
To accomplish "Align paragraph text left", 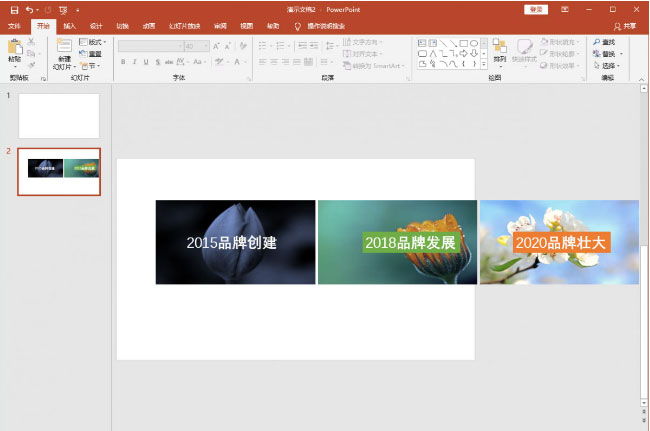I will point(262,62).
